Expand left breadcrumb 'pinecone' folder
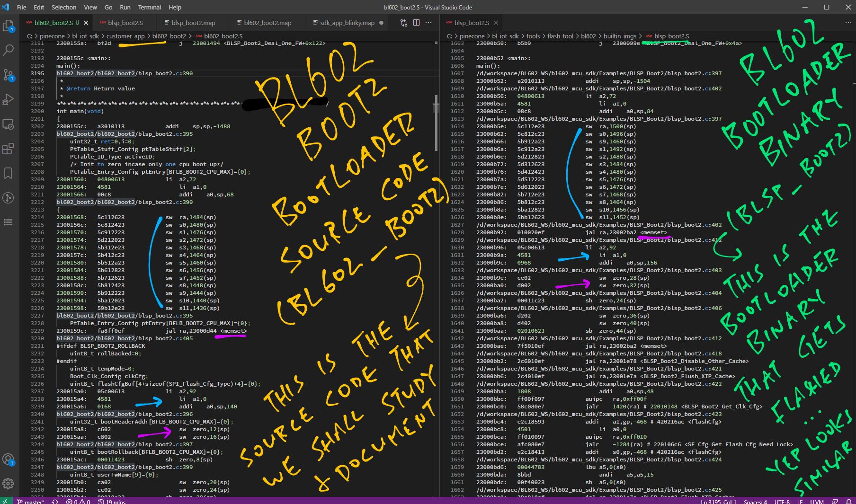 point(52,36)
